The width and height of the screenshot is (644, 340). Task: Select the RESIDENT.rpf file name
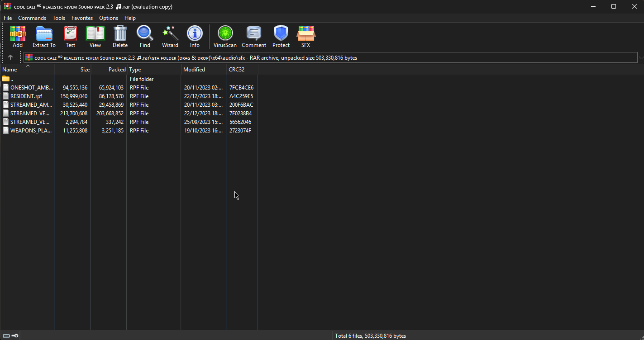pyautogui.click(x=26, y=96)
